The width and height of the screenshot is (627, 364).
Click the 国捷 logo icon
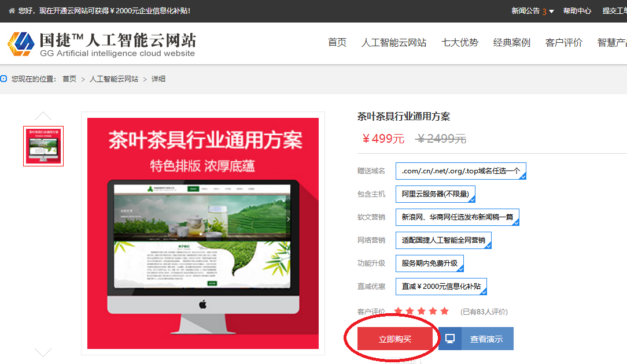(x=21, y=44)
